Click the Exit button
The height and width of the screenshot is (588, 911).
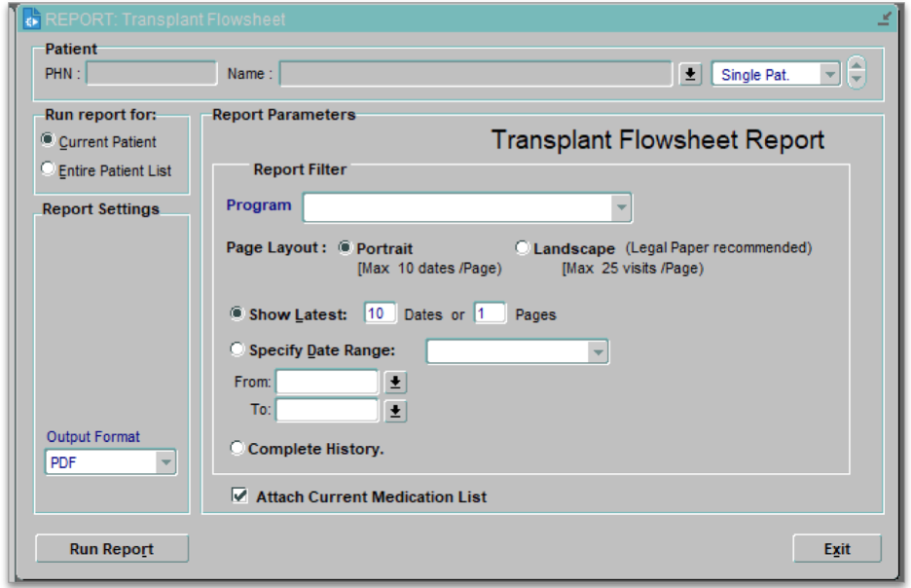[836, 549]
